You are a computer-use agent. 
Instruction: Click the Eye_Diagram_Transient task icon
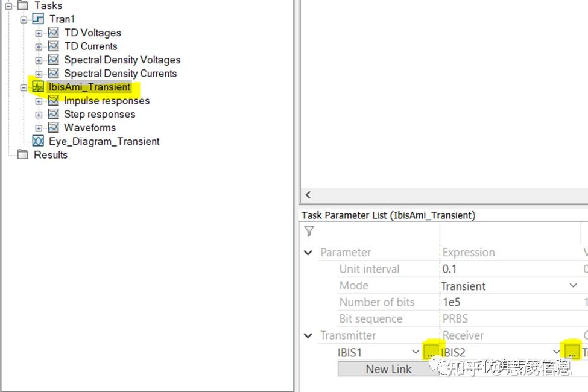(38, 141)
